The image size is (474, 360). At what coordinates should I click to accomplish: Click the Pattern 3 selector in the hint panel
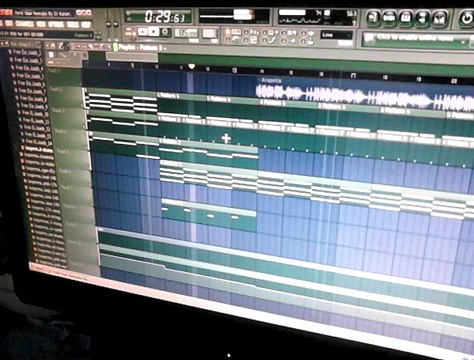pyautogui.click(x=83, y=35)
